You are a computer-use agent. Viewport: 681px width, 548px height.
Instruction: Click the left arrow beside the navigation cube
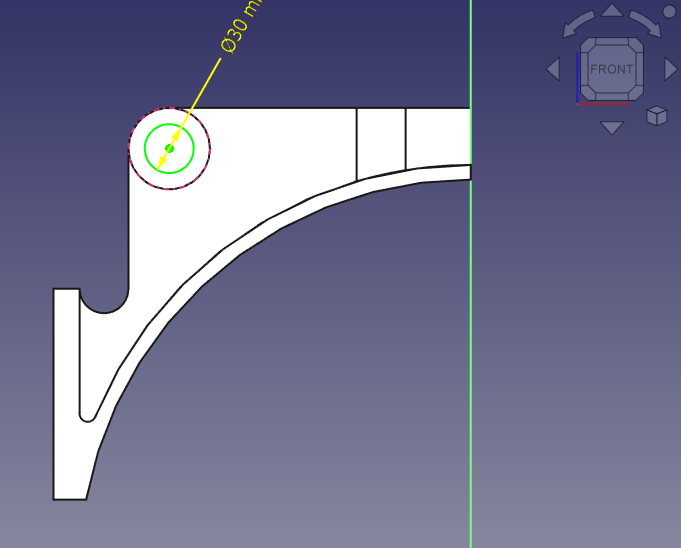click(x=553, y=69)
